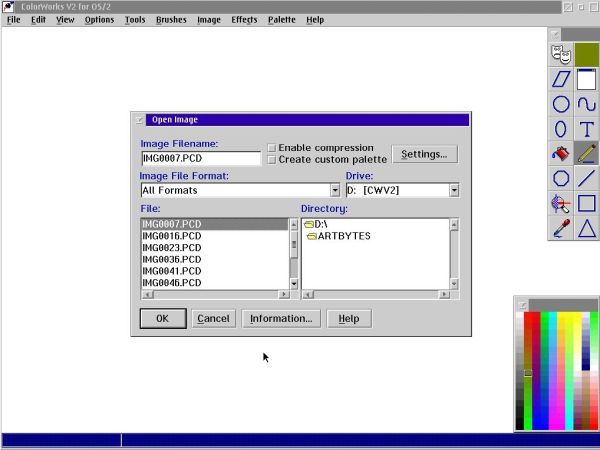
Task: Select file IMG0023.PCD
Action: (214, 248)
